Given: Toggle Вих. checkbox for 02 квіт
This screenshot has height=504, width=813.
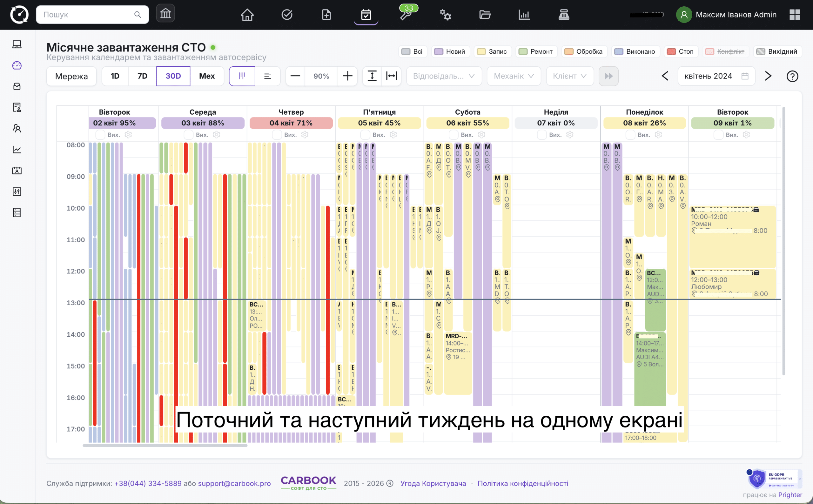Looking at the screenshot, I should [100, 135].
